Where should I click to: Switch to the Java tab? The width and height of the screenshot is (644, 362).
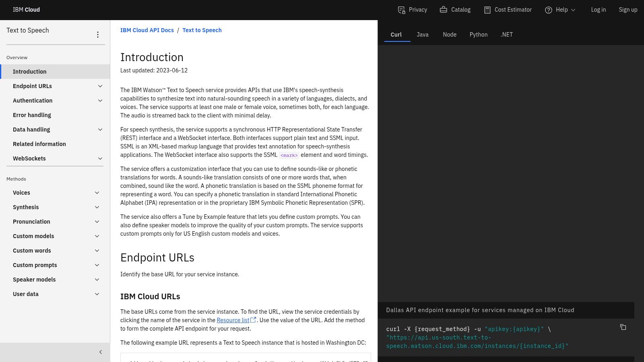[422, 35]
